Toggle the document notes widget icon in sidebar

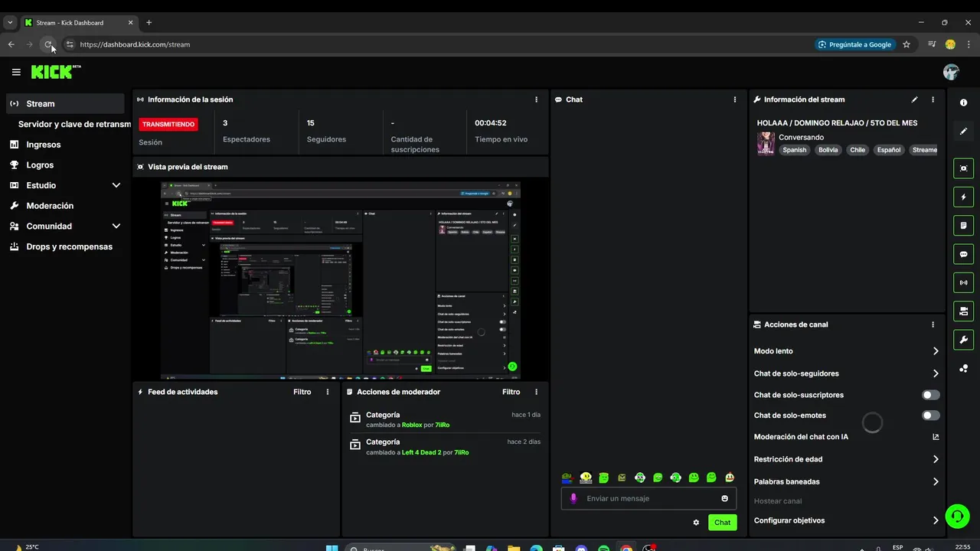coord(963,226)
